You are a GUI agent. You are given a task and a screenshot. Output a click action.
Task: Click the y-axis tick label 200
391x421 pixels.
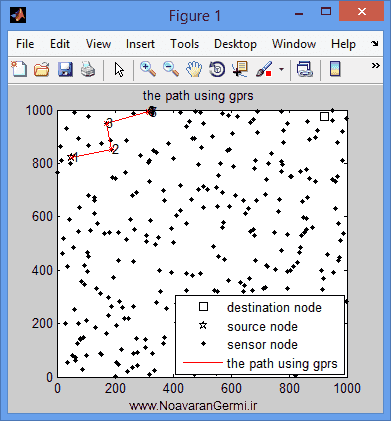(x=42, y=323)
